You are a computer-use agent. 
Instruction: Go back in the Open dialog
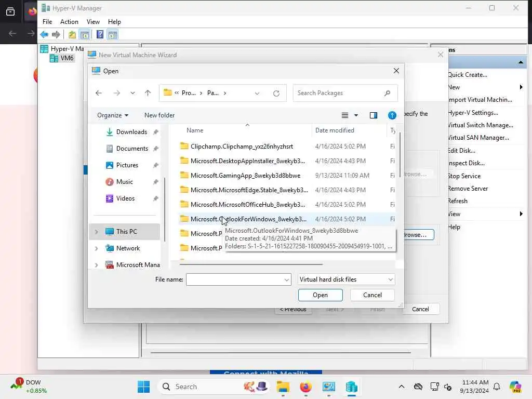coord(98,93)
